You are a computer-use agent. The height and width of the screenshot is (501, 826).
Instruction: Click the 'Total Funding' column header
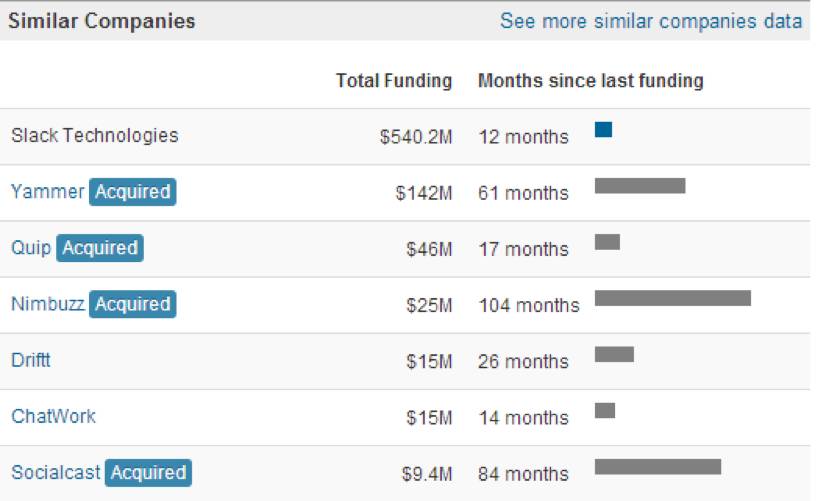pyautogui.click(x=393, y=81)
